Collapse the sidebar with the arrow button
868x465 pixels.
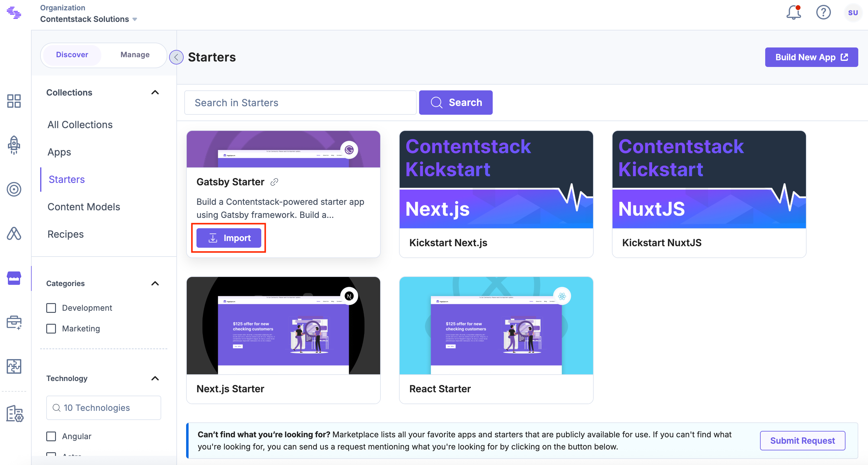(x=176, y=57)
